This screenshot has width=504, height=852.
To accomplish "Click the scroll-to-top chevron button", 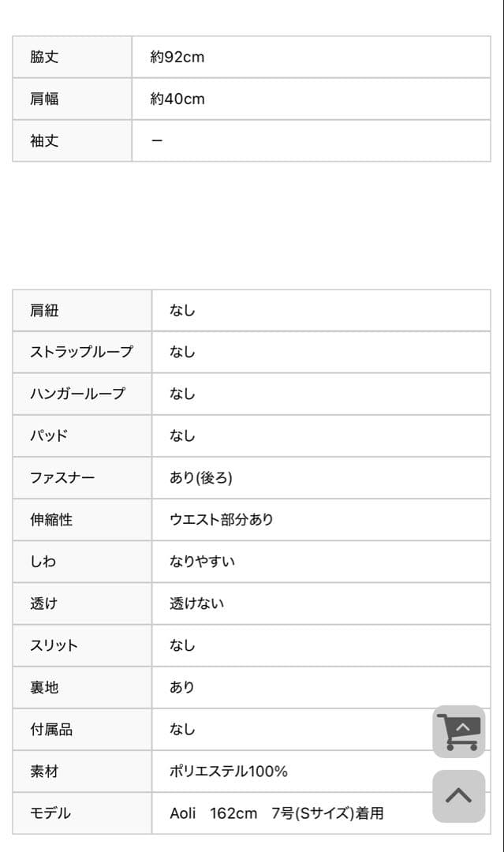I will 460,797.
